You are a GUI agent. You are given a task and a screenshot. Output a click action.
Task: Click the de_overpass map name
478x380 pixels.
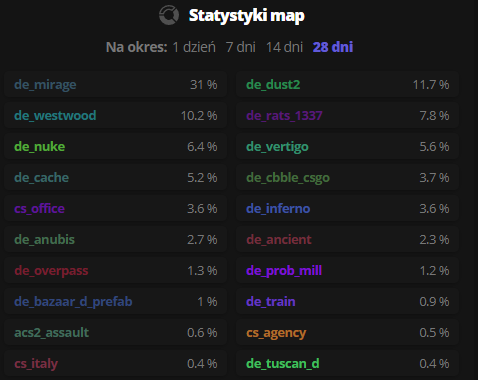(x=51, y=271)
